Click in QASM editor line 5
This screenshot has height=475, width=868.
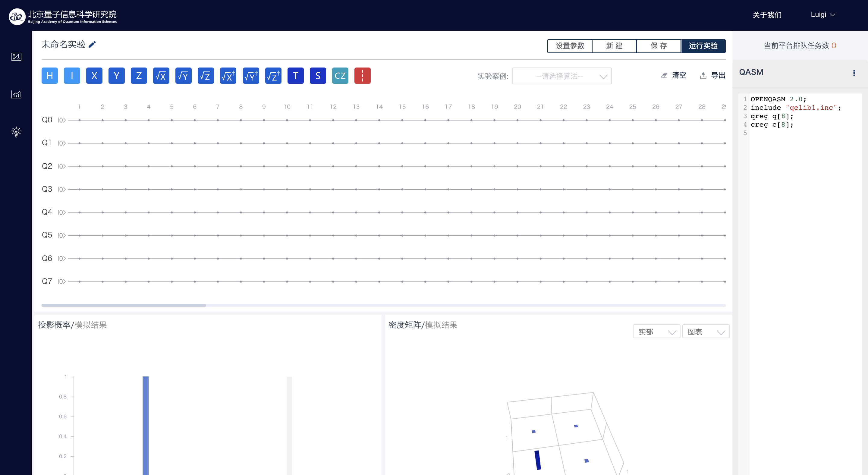coord(805,133)
